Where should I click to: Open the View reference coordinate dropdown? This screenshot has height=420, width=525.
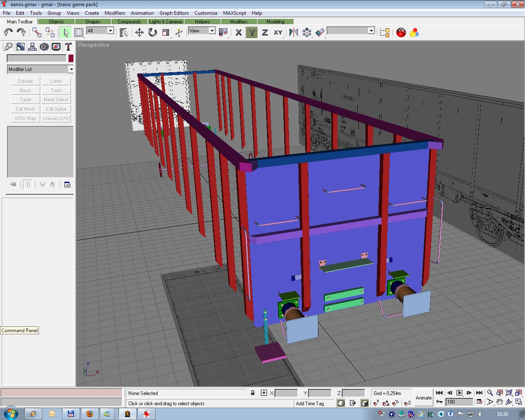point(202,31)
